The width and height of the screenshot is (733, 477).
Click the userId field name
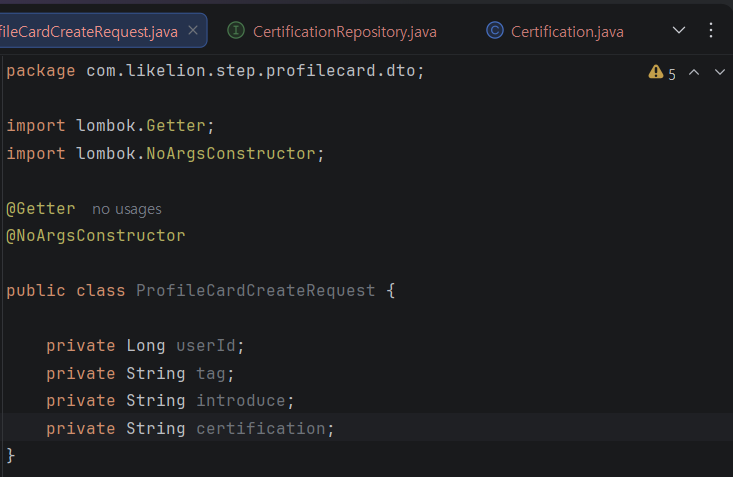206,346
